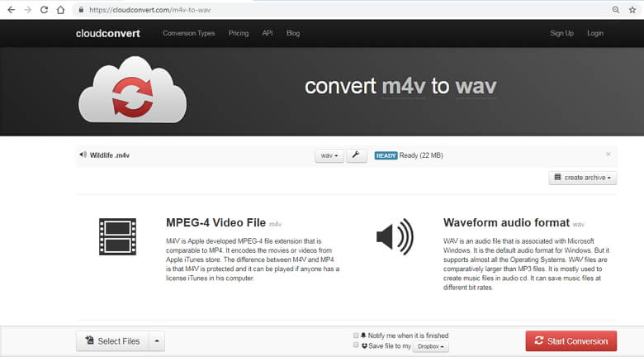Click Waveform audio format heading
The width and height of the screenshot is (644, 357).
[506, 222]
